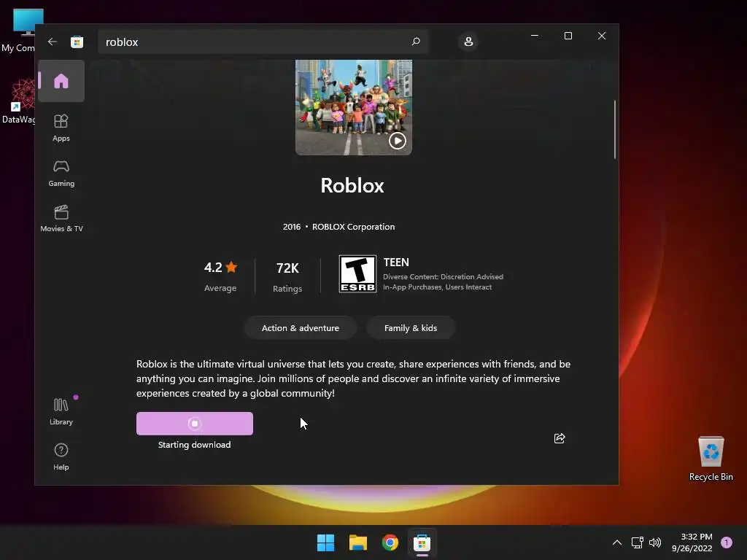Open the Windows Start menu
Screen dimensions: 747x560
click(x=326, y=542)
